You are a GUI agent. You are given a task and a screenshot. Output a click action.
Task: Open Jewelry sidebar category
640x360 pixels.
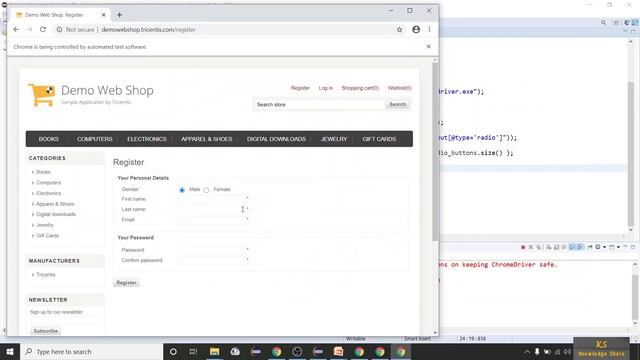point(45,225)
